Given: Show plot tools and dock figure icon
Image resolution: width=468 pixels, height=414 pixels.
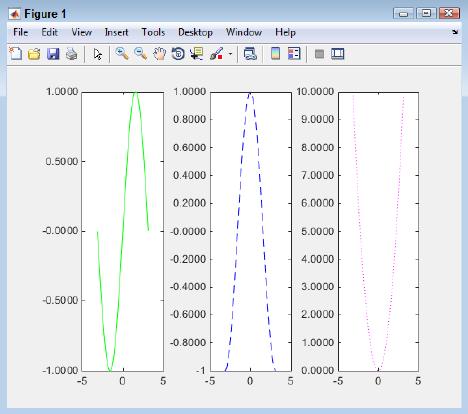Looking at the screenshot, I should [x=338, y=54].
